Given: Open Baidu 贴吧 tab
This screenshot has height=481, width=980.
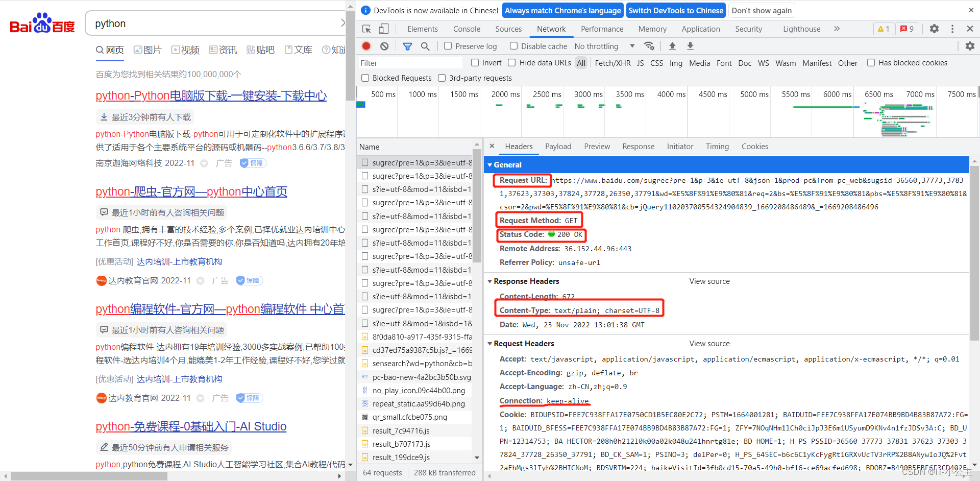Looking at the screenshot, I should (x=260, y=50).
